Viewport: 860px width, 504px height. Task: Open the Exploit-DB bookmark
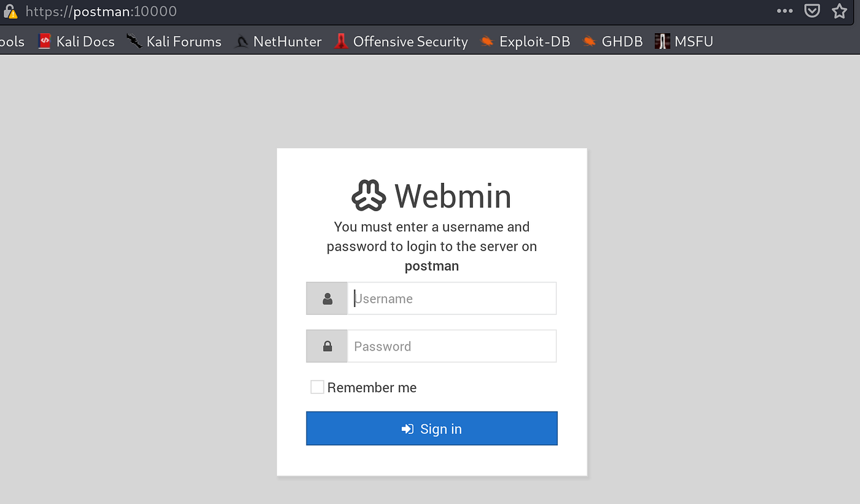pos(525,42)
